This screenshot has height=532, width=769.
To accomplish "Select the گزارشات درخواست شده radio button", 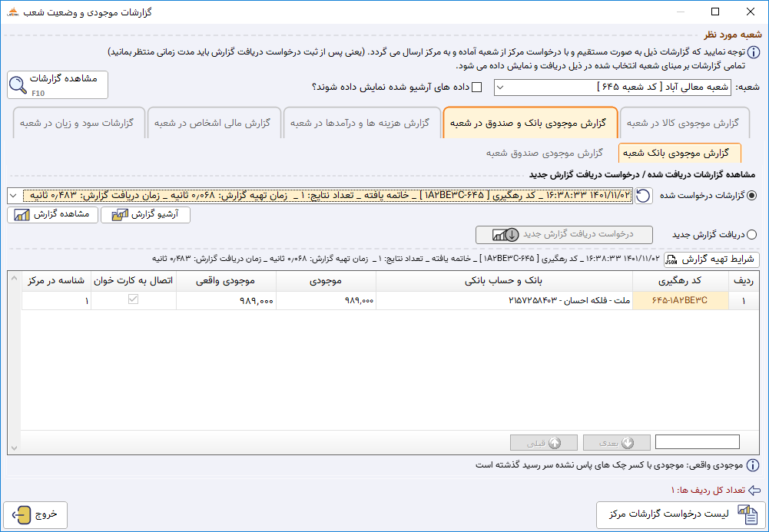I will (752, 196).
